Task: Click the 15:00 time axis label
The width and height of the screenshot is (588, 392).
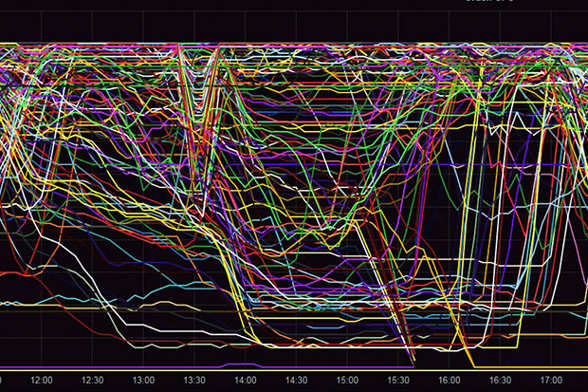Action: point(347,381)
